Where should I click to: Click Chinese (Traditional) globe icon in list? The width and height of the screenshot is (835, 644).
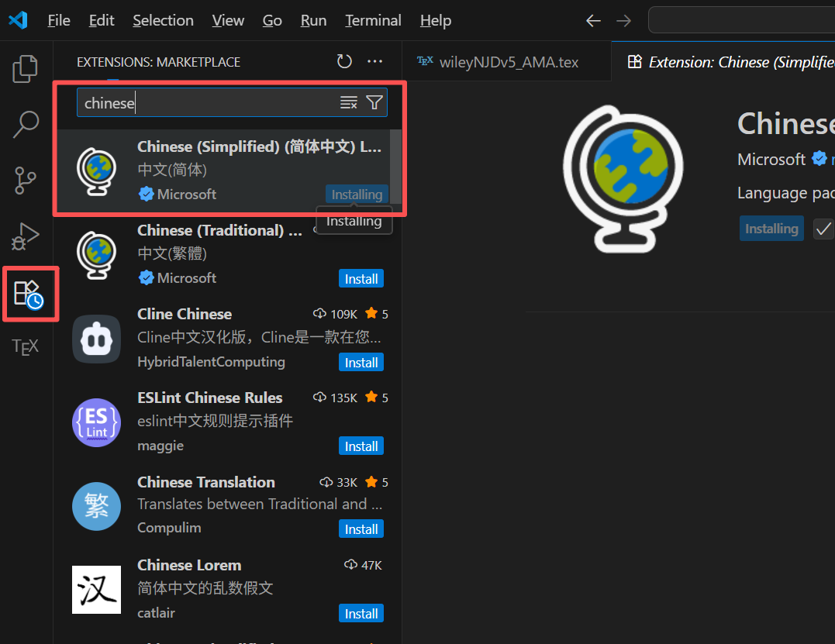[96, 255]
